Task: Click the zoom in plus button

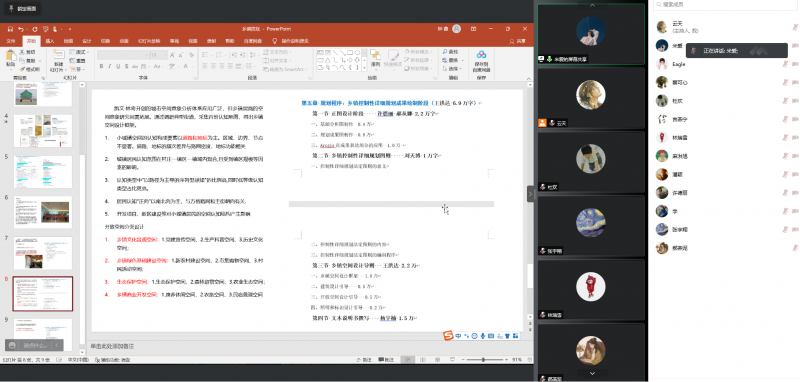Action: (507, 360)
